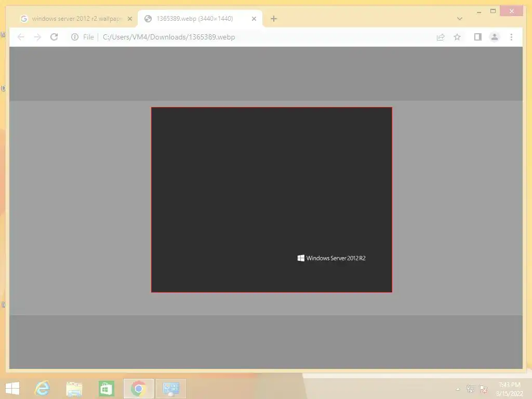Open the Chrome profile avatar
532x399 pixels.
tap(495, 37)
